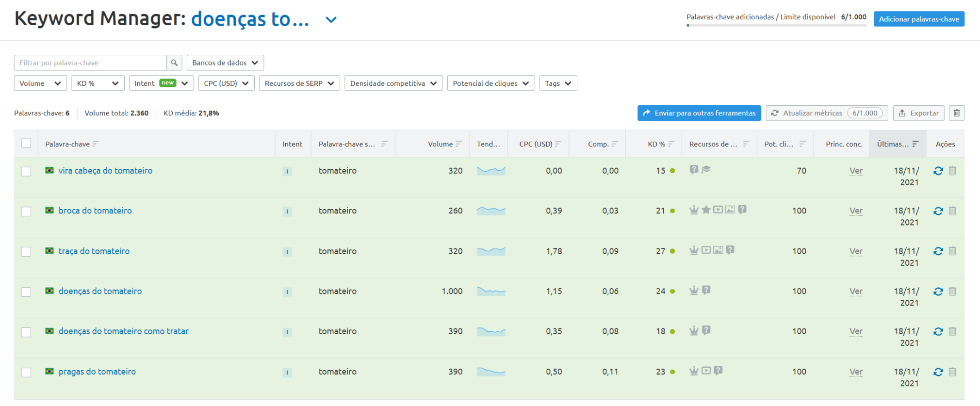Click the delete trash icon beside Exportar
Image resolution: width=980 pixels, height=406 pixels.
[x=956, y=113]
